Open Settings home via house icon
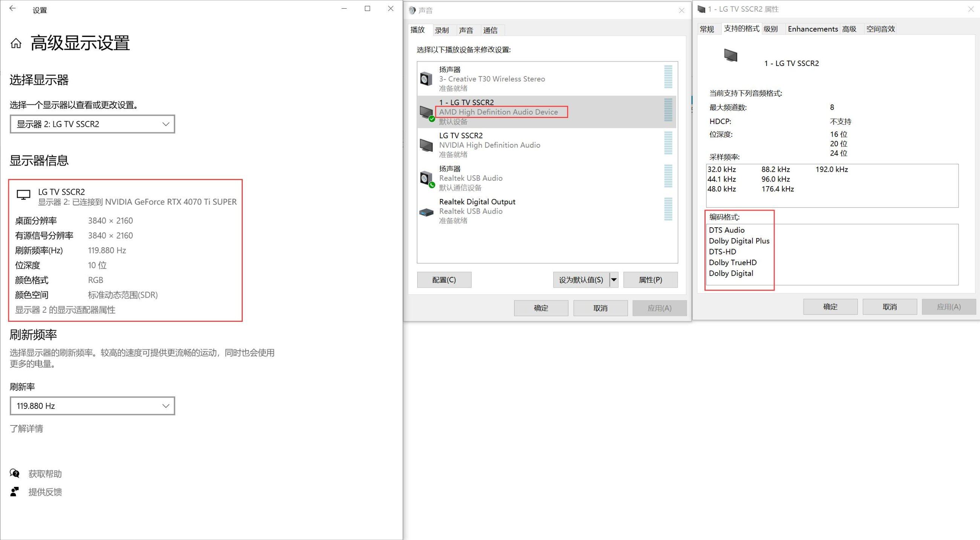This screenshot has width=980, height=540. pyautogui.click(x=16, y=43)
